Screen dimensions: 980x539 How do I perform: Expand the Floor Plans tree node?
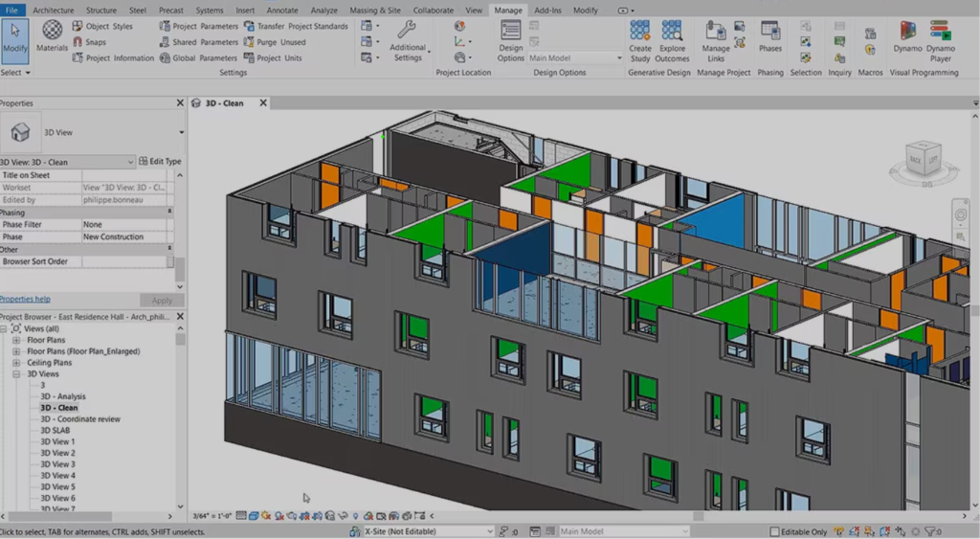[16, 340]
